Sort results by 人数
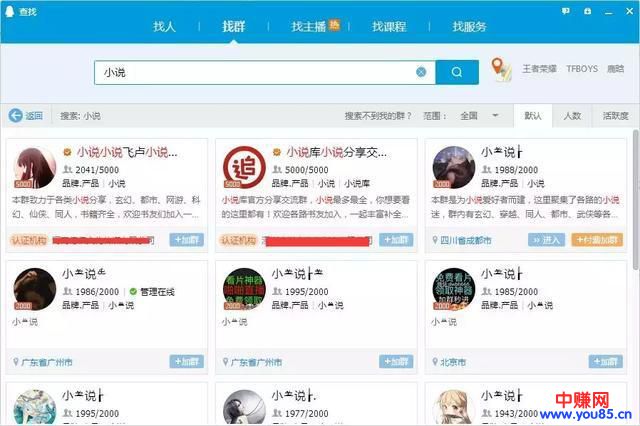This screenshot has height=426, width=640. pyautogui.click(x=571, y=116)
